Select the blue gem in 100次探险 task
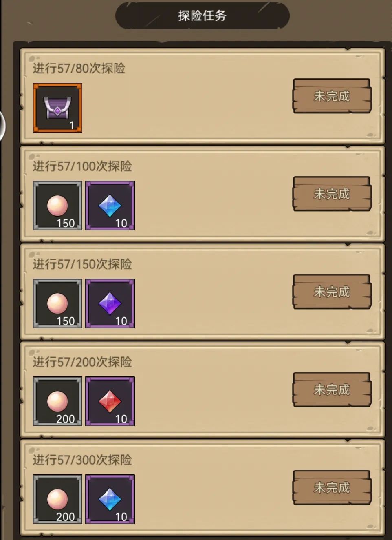392x540 pixels. coord(110,206)
